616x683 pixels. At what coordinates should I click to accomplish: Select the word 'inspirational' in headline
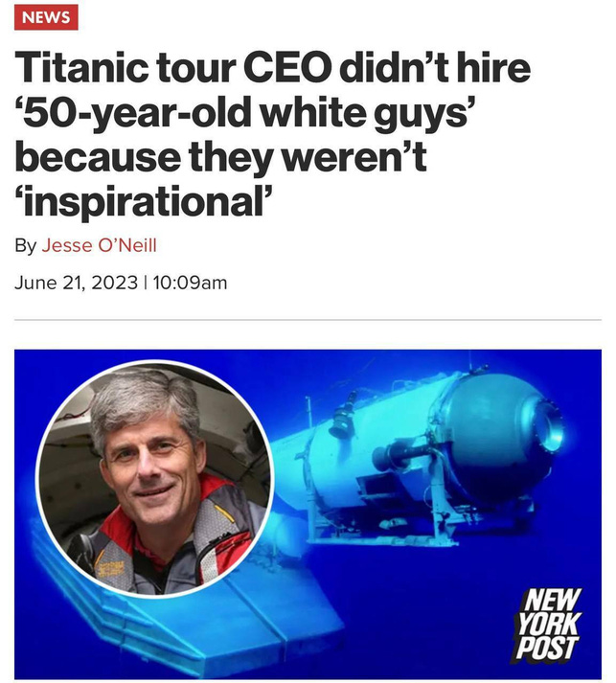[143, 201]
